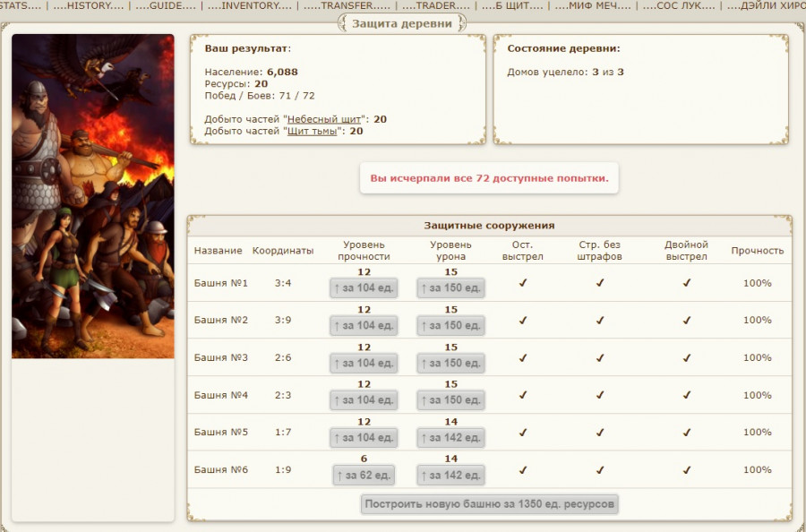
Task: Click coordinates 1:7 cell
Action: coord(283,433)
